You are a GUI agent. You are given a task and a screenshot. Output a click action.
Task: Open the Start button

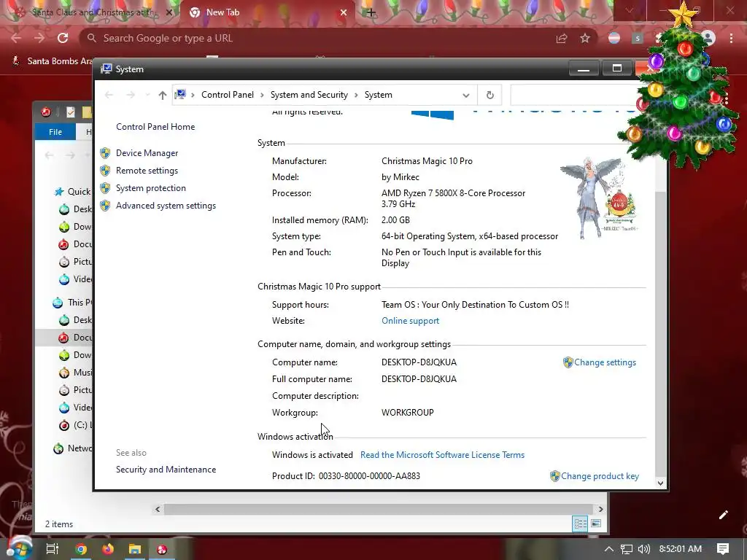[x=18, y=548]
